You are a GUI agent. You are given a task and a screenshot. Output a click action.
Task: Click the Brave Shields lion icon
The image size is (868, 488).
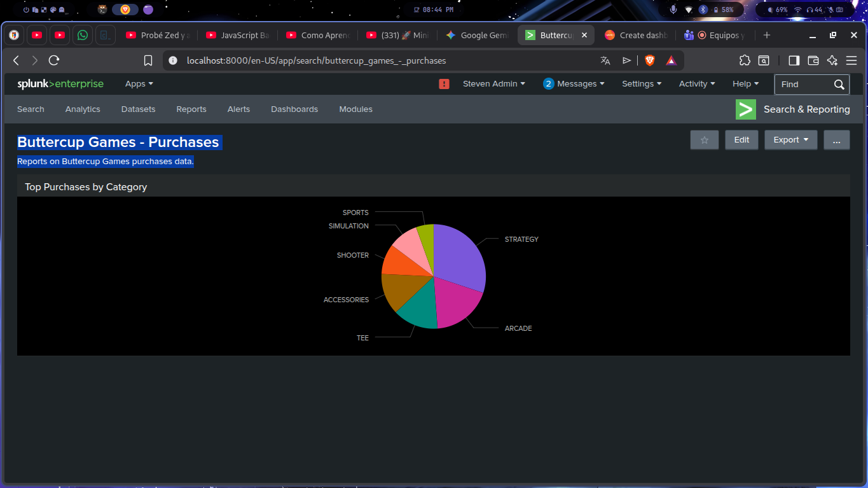coord(649,60)
